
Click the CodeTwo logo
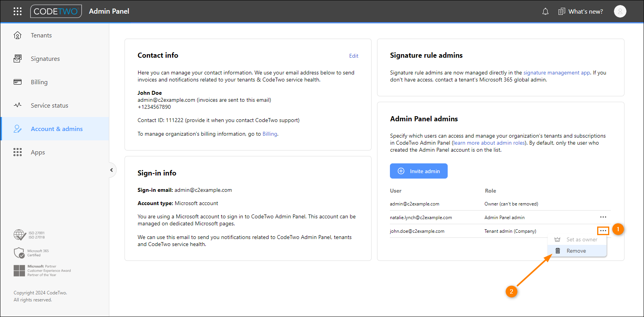pos(56,11)
